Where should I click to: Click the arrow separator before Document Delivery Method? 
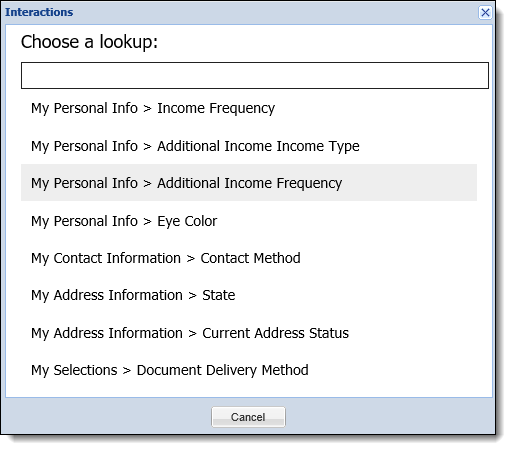(x=127, y=371)
